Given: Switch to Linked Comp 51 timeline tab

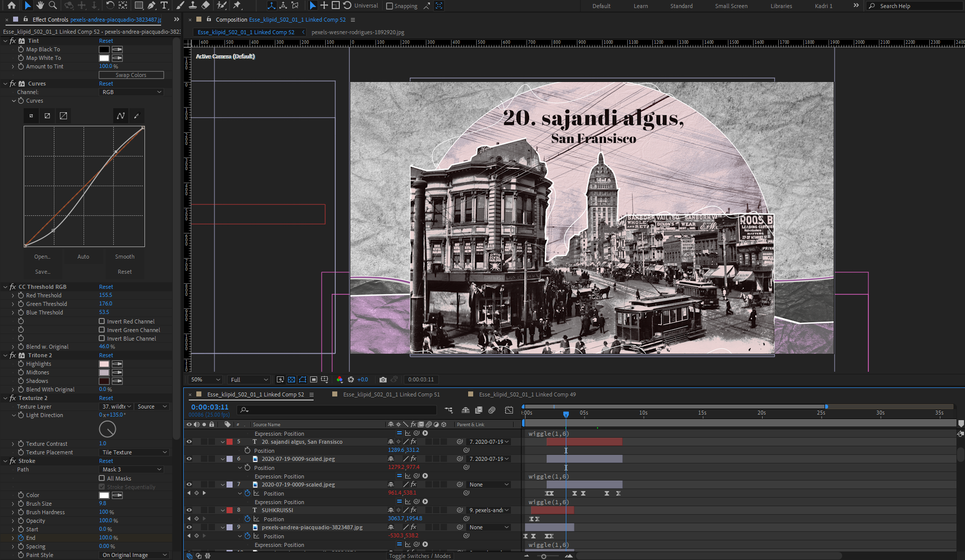Looking at the screenshot, I should click(x=391, y=394).
